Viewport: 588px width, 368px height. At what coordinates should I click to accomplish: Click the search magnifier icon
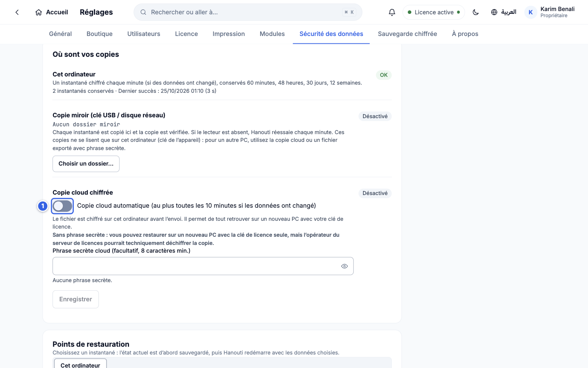click(x=143, y=12)
